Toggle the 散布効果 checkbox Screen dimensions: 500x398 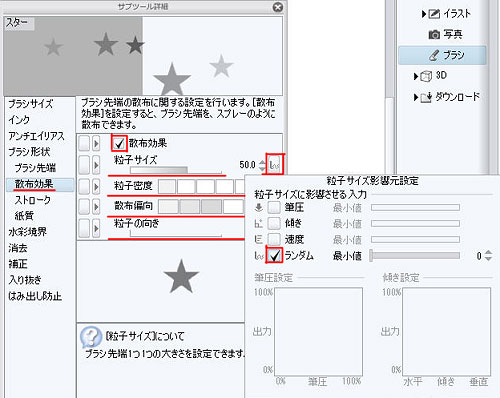click(119, 144)
